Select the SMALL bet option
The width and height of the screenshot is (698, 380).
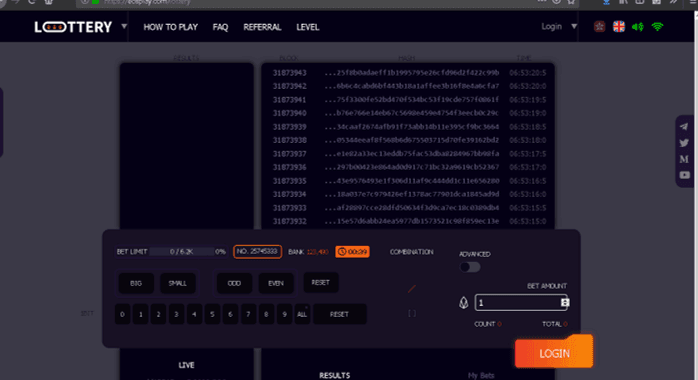[178, 283]
